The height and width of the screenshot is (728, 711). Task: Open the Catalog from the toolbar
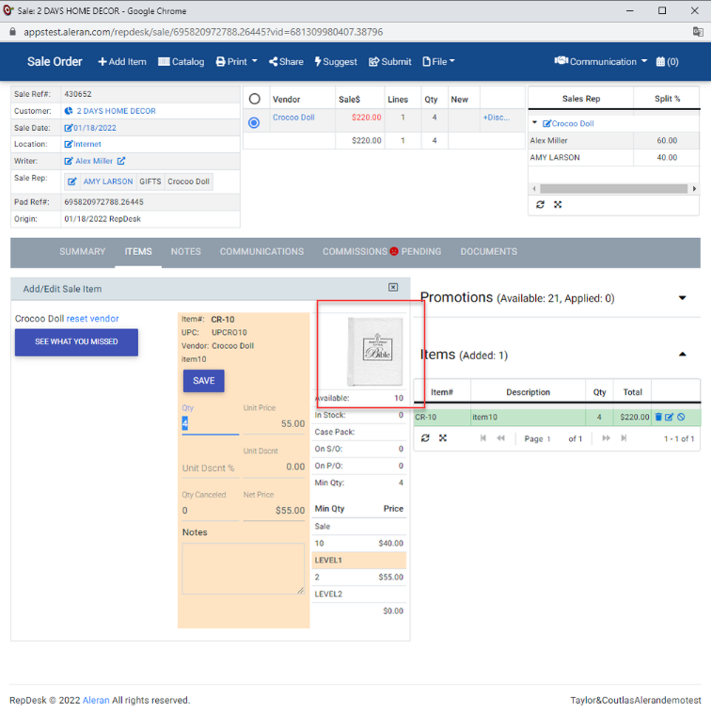tap(181, 62)
